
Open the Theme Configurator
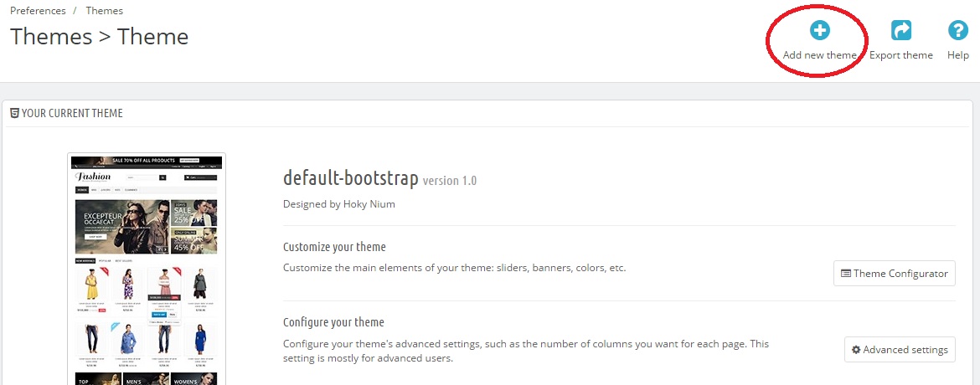894,274
